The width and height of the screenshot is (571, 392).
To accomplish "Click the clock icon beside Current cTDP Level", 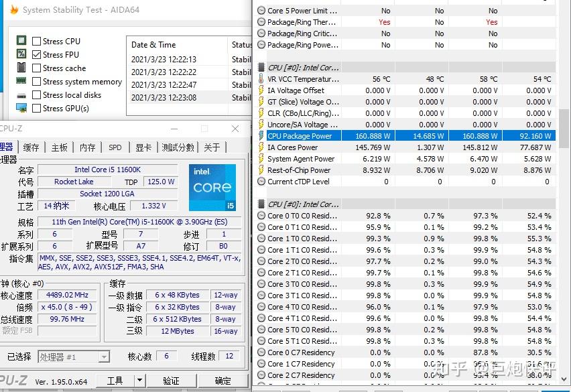I will click(x=261, y=182).
